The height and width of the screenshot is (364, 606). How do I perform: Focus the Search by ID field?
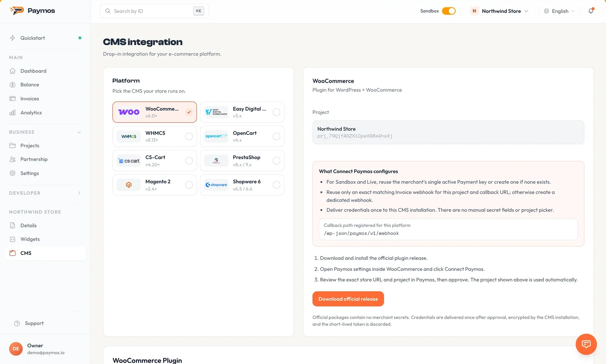[155, 11]
